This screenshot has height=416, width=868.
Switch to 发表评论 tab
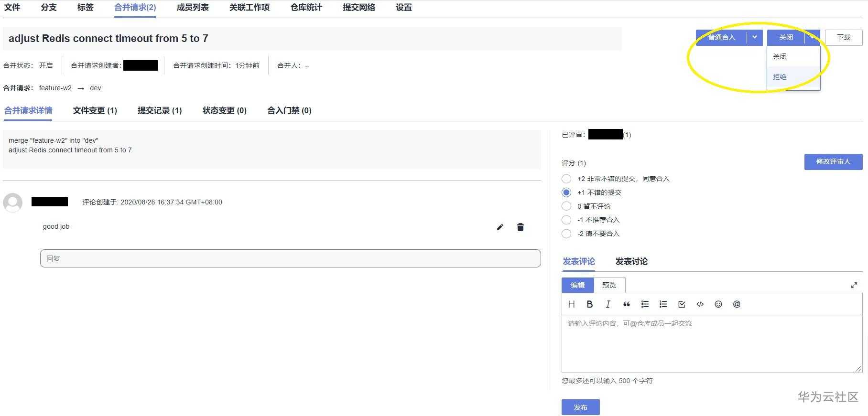579,262
